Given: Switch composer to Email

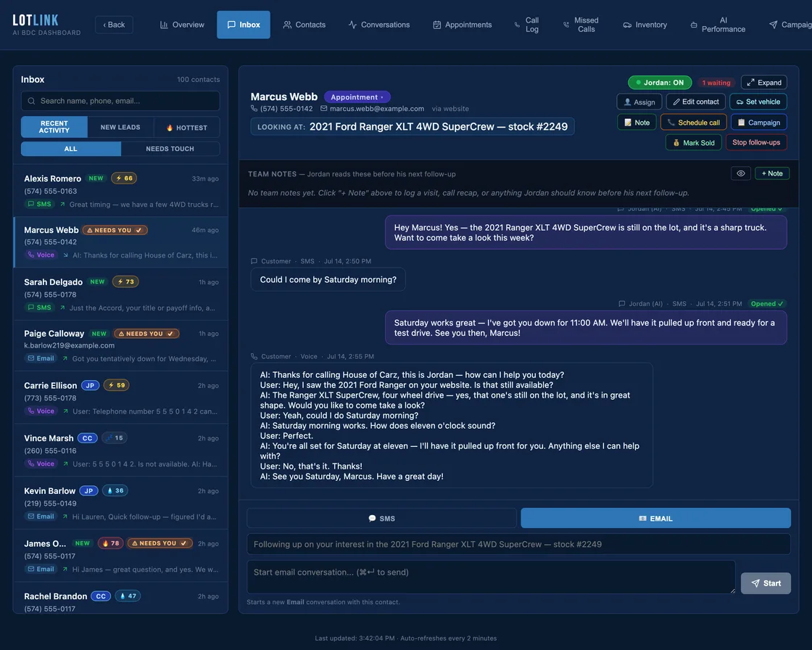Looking at the screenshot, I should (x=655, y=519).
